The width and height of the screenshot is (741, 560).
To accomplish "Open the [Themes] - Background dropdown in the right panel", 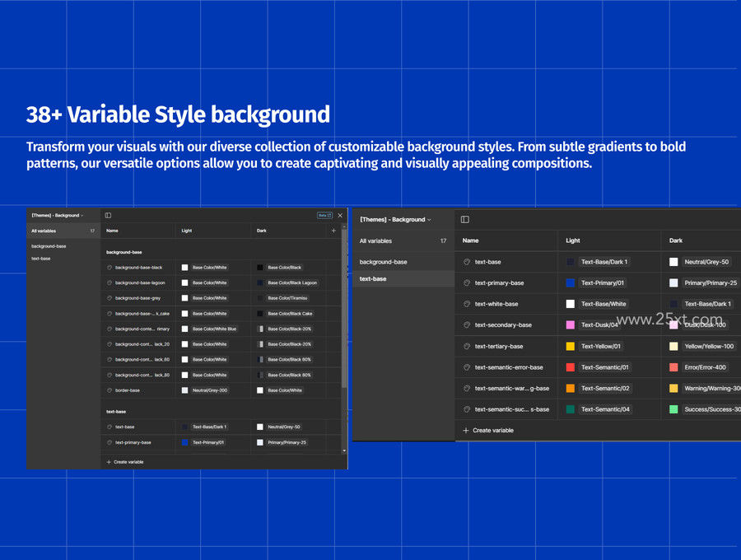I will [395, 220].
